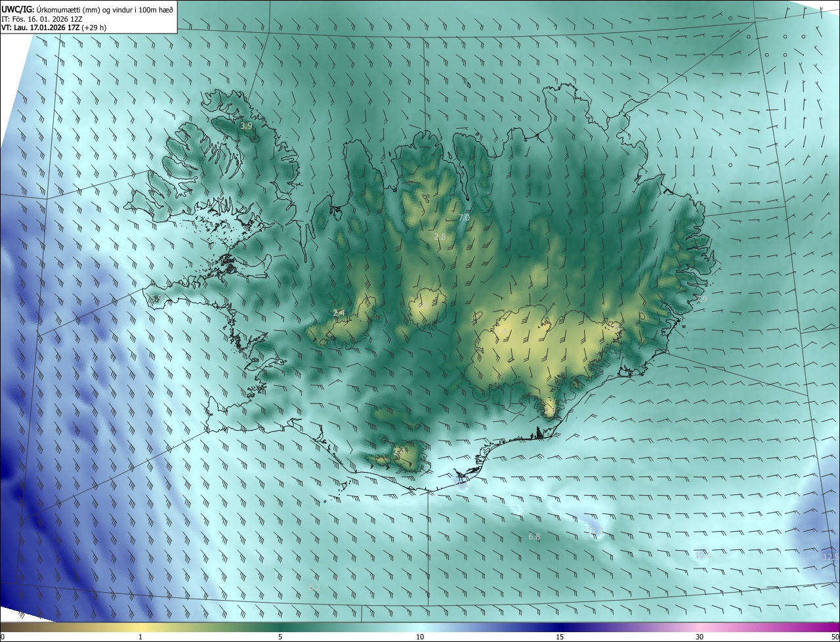Screen dimensions: 840x642
Task: Click the 10.6 value label over the sea
Action: tap(703, 555)
